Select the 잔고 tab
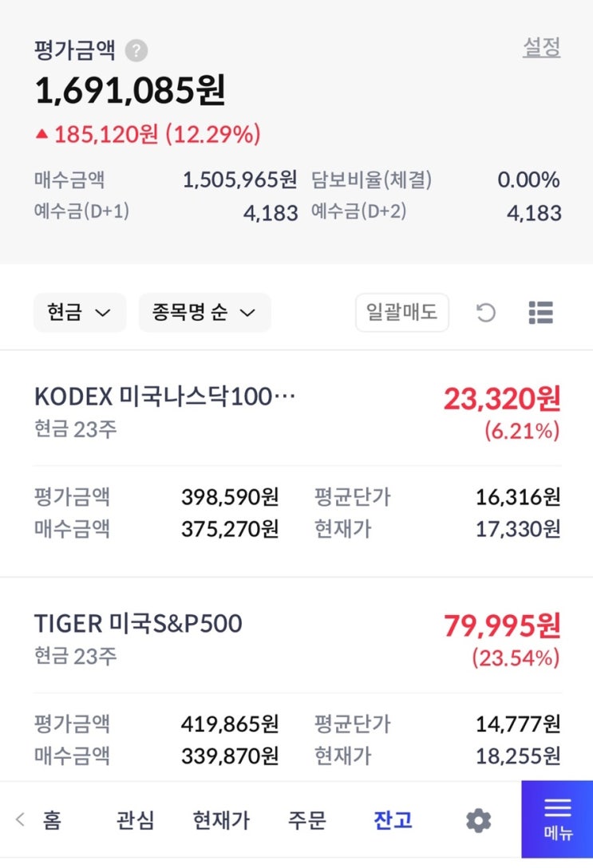 click(x=393, y=819)
